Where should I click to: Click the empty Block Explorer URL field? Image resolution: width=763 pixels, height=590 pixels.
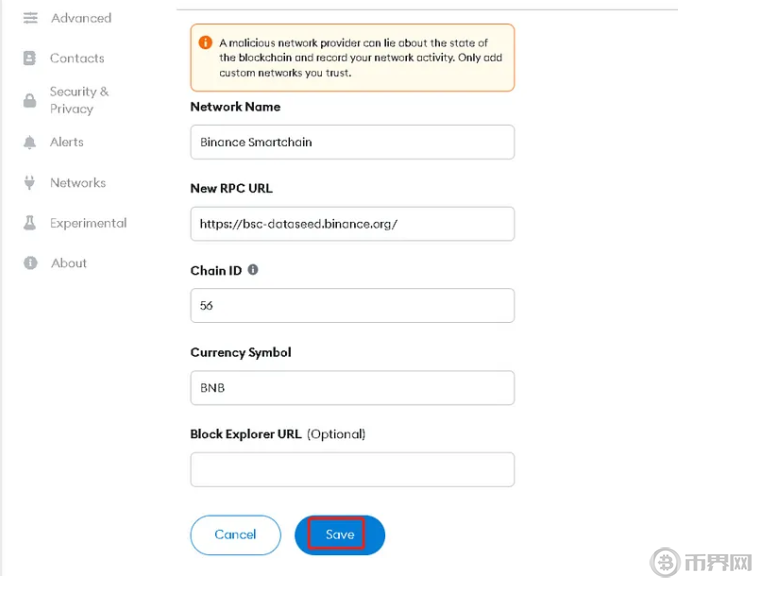click(352, 470)
